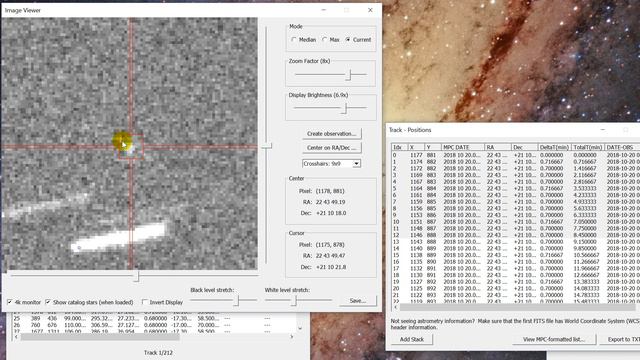Click the Track positions horizontal scrollbar
The height and width of the screenshot is (360, 640).
coord(517,307)
